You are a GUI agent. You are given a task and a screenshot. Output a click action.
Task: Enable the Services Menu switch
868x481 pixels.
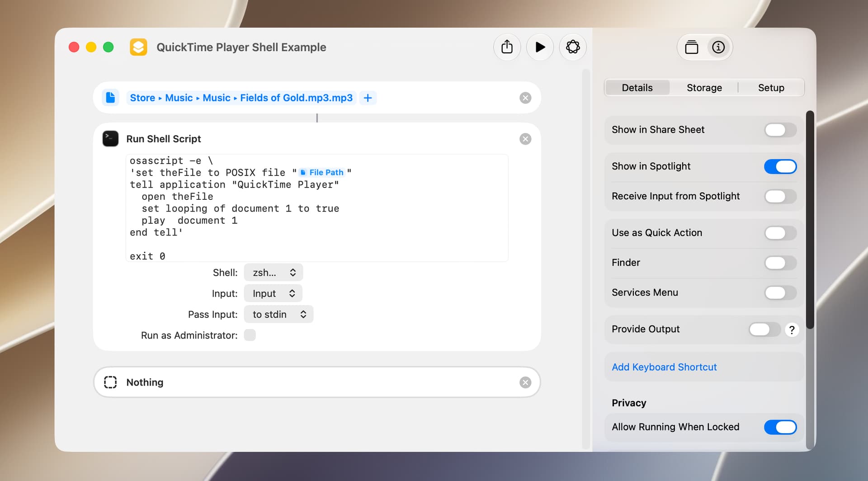[x=780, y=292]
